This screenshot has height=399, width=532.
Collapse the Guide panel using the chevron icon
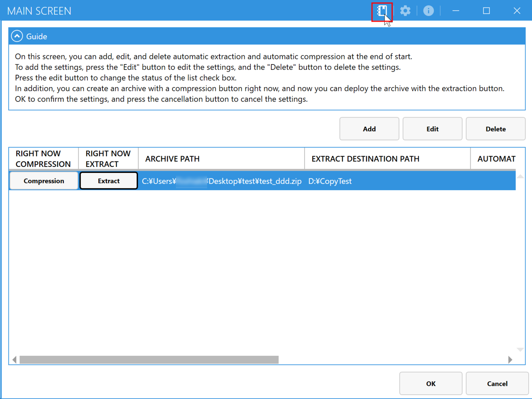click(x=17, y=36)
